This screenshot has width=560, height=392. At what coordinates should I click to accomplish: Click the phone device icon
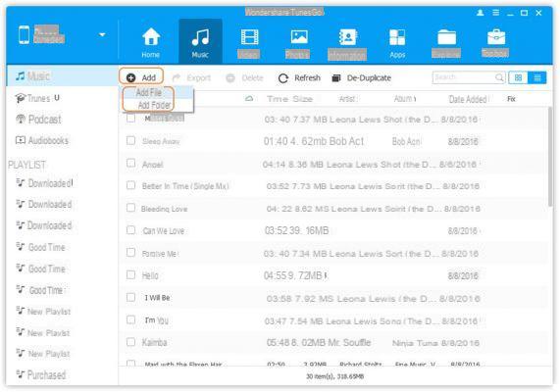(x=24, y=34)
